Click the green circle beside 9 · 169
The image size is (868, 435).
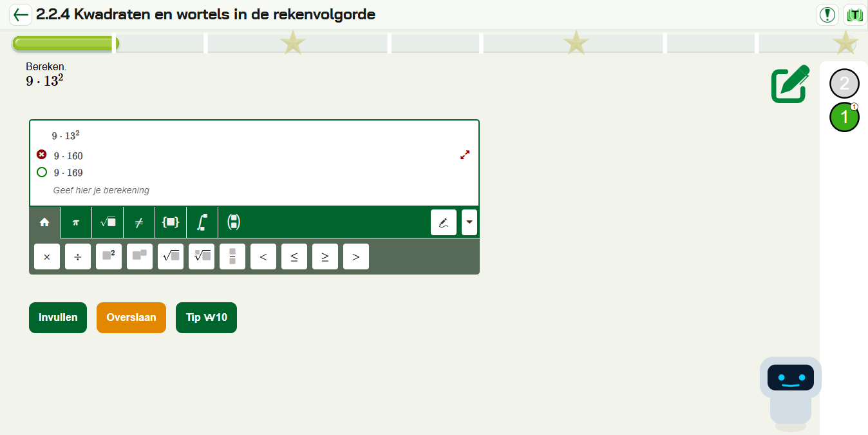(x=42, y=172)
